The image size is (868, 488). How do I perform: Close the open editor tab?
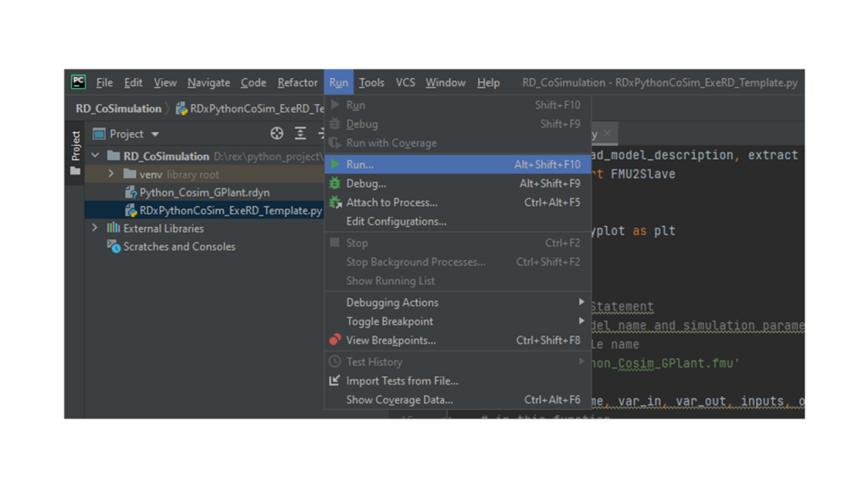pos(607,133)
